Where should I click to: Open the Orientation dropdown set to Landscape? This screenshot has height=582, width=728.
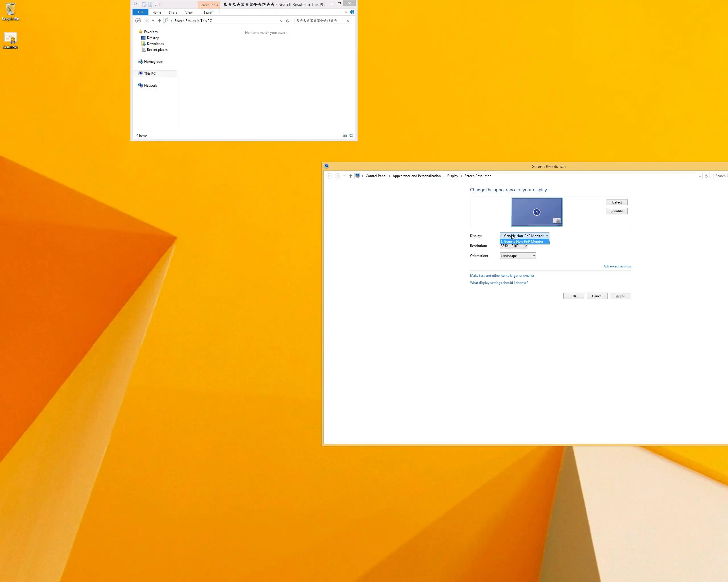(518, 256)
